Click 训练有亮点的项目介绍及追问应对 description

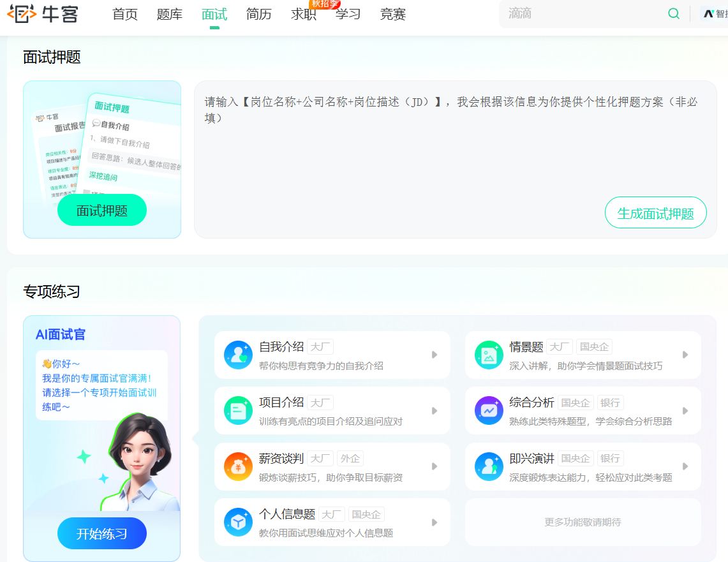pyautogui.click(x=331, y=422)
